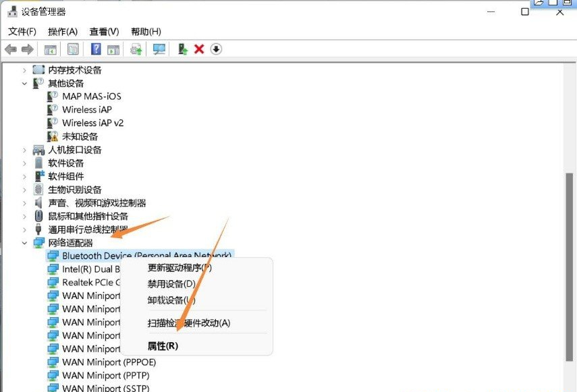The width and height of the screenshot is (577, 392).
Task: Open the 查看 menu
Action: point(103,31)
